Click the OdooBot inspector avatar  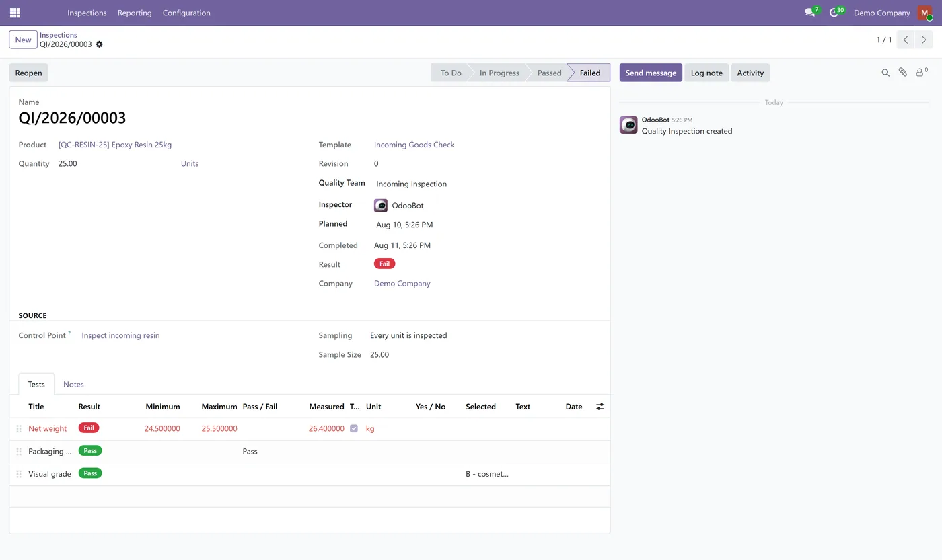(381, 206)
